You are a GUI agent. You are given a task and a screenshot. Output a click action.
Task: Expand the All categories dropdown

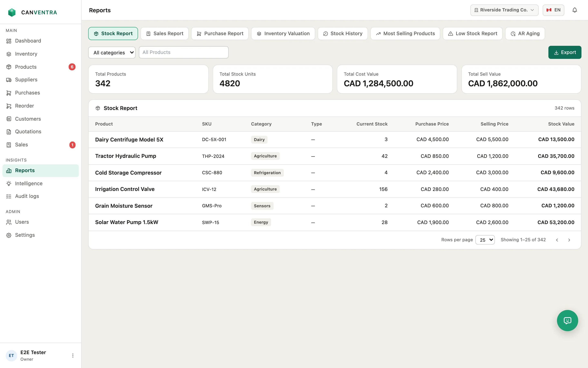112,53
